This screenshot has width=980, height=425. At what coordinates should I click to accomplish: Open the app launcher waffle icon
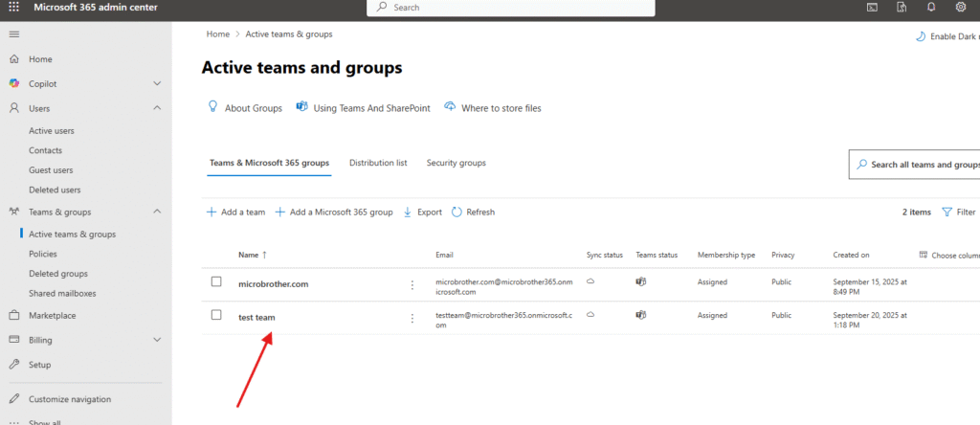pos(13,7)
